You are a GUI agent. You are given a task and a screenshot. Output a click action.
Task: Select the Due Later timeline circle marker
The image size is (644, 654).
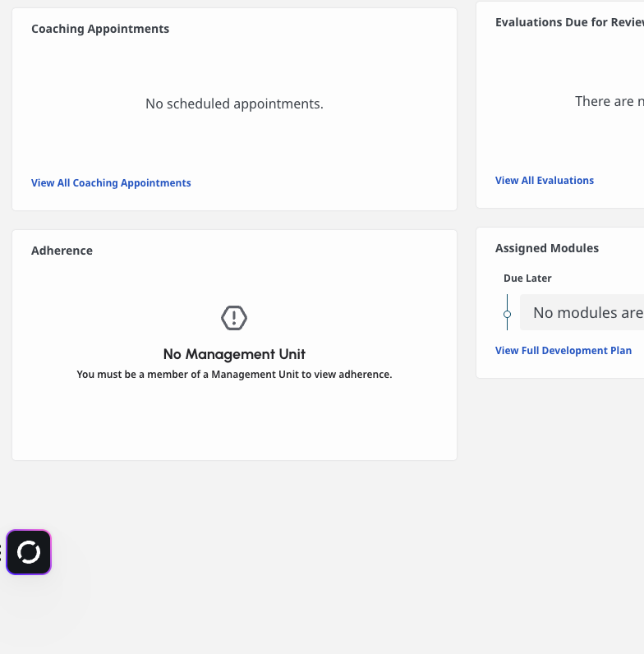(x=507, y=314)
